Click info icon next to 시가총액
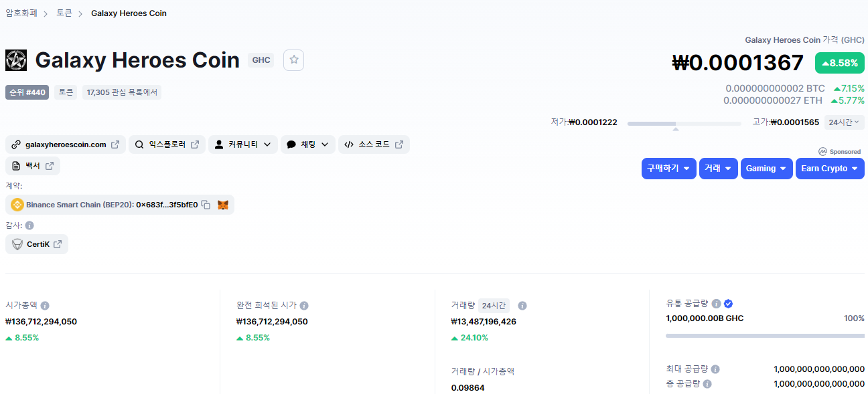The width and height of the screenshot is (868, 394). (x=45, y=306)
